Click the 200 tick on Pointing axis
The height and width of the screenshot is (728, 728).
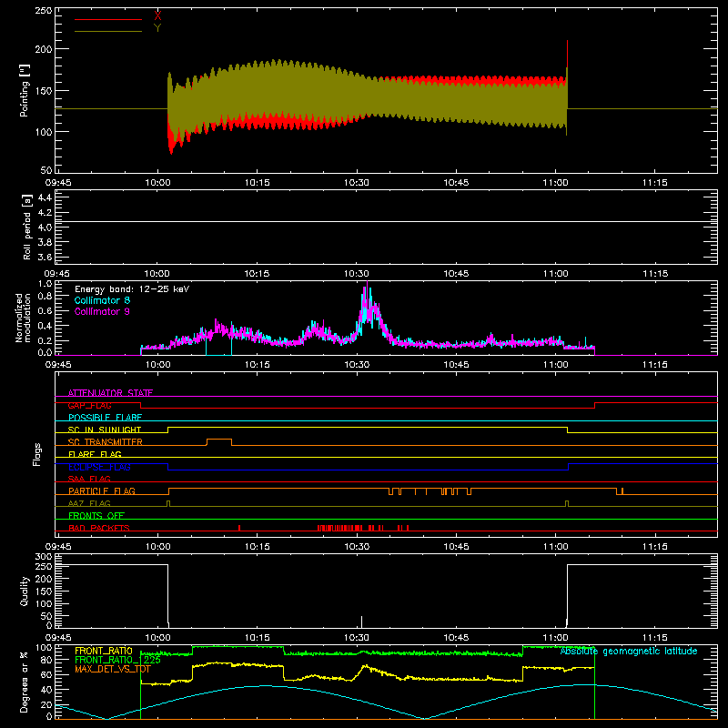point(44,49)
